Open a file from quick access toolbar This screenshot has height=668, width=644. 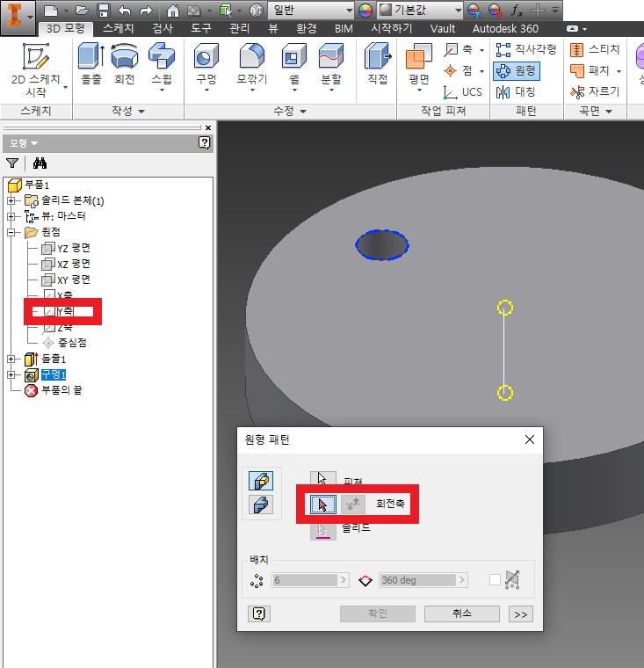click(x=82, y=11)
